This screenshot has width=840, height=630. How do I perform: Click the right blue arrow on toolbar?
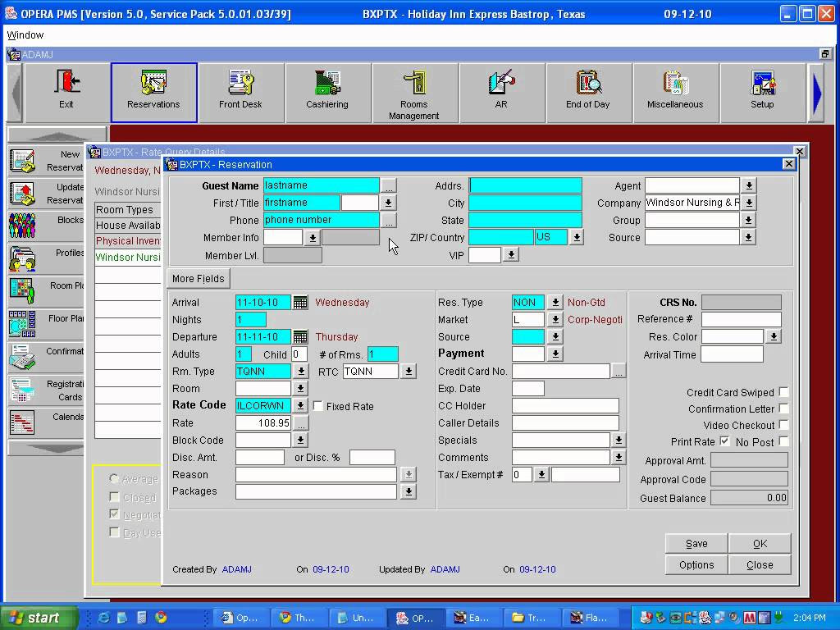(x=816, y=94)
